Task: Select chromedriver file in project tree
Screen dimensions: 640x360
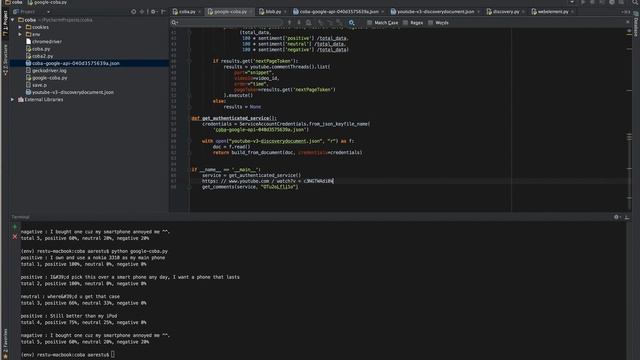Action: pos(44,42)
